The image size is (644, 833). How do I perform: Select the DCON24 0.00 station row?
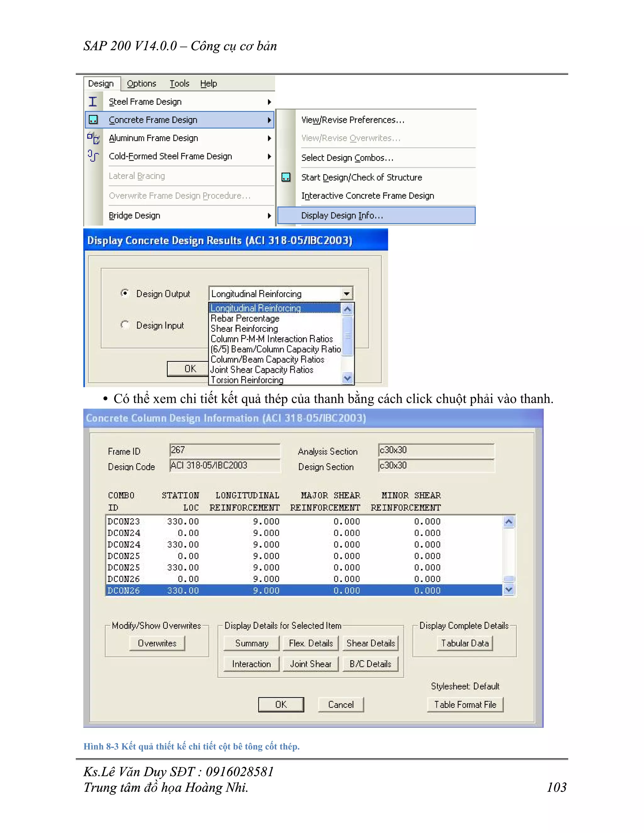point(304,533)
